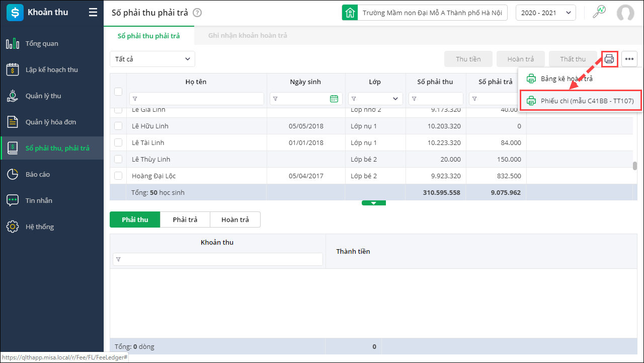The width and height of the screenshot is (644, 363).
Task: Tick the checkbox for Lê Hữu Linh
Action: (118, 126)
